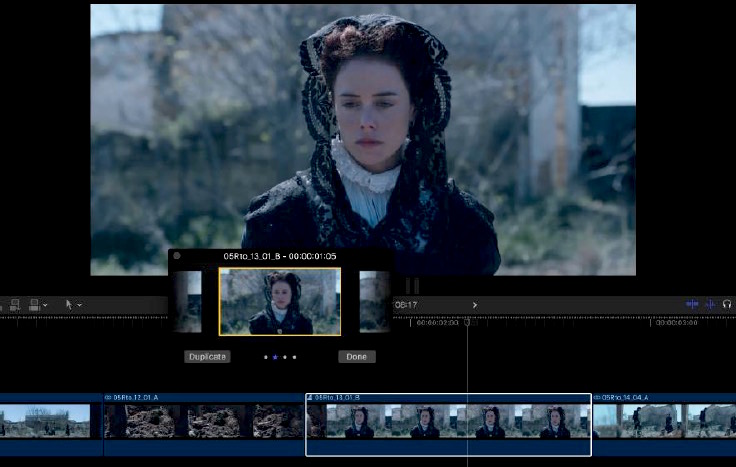Screen dimensions: 736x467
Task: Toggle the audio skimming icon
Action: point(710,304)
